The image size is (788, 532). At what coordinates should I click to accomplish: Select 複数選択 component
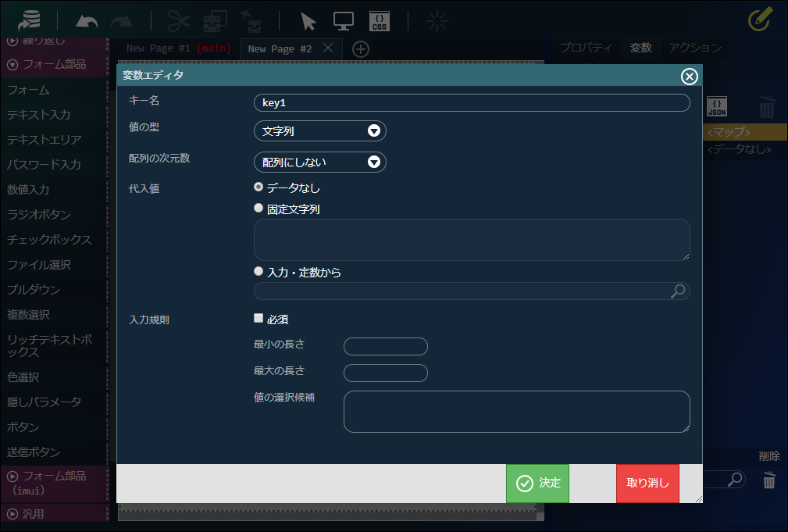pyautogui.click(x=54, y=315)
